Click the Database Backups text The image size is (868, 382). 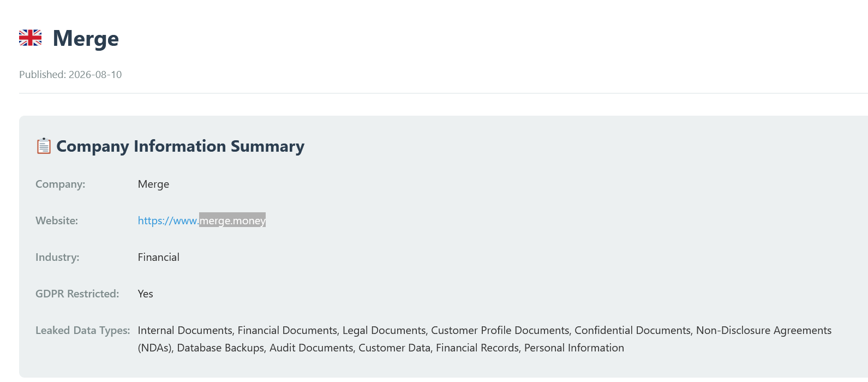coord(220,348)
